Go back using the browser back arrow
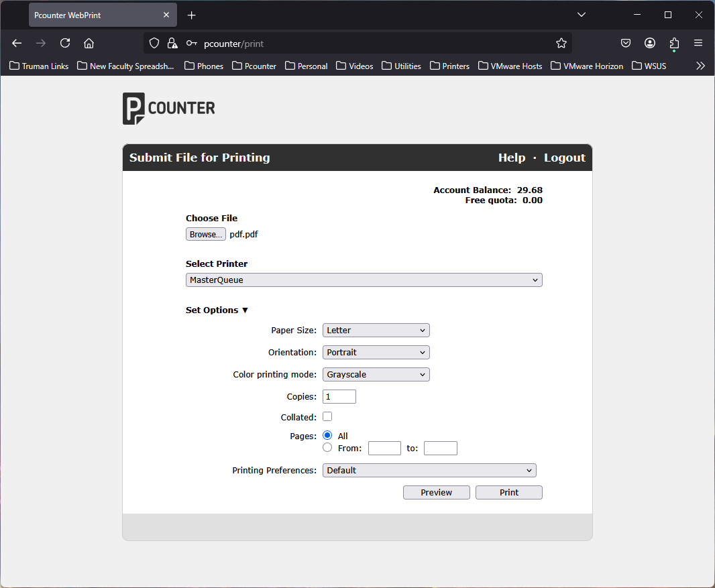 pos(17,44)
